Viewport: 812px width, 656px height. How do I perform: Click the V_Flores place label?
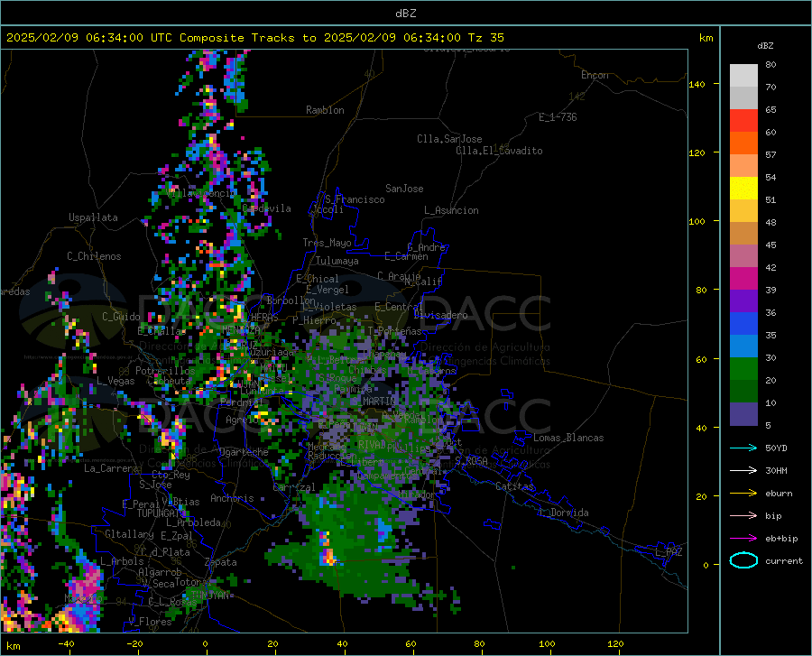150,622
